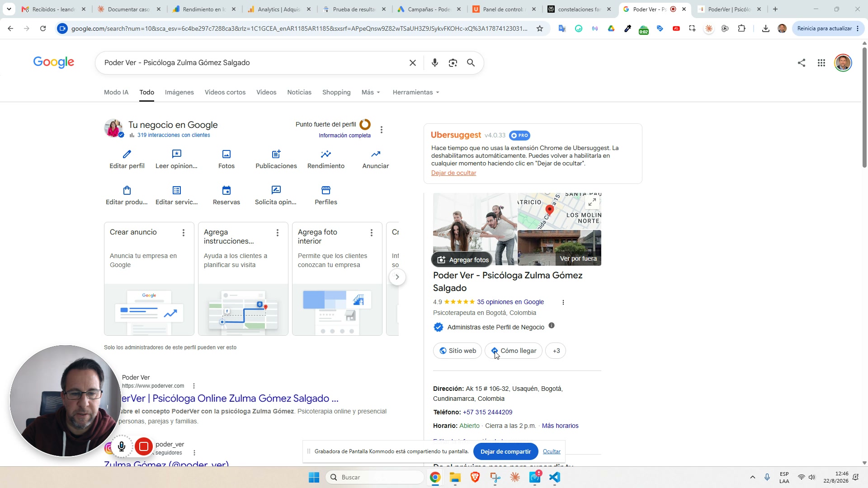The height and width of the screenshot is (488, 868).
Task: Open Agrega instrucciones card options menu
Action: [278, 233]
